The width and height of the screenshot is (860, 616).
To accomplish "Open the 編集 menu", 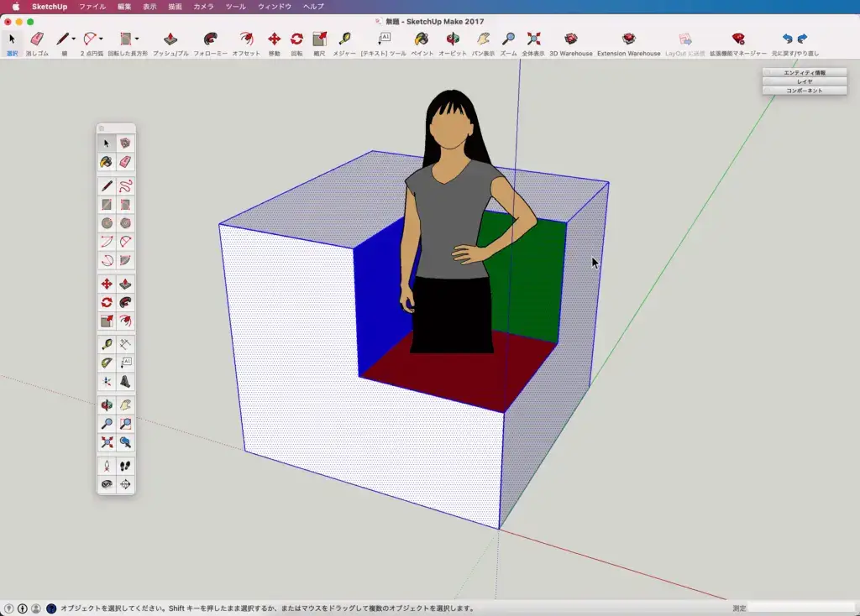I will 124,7.
